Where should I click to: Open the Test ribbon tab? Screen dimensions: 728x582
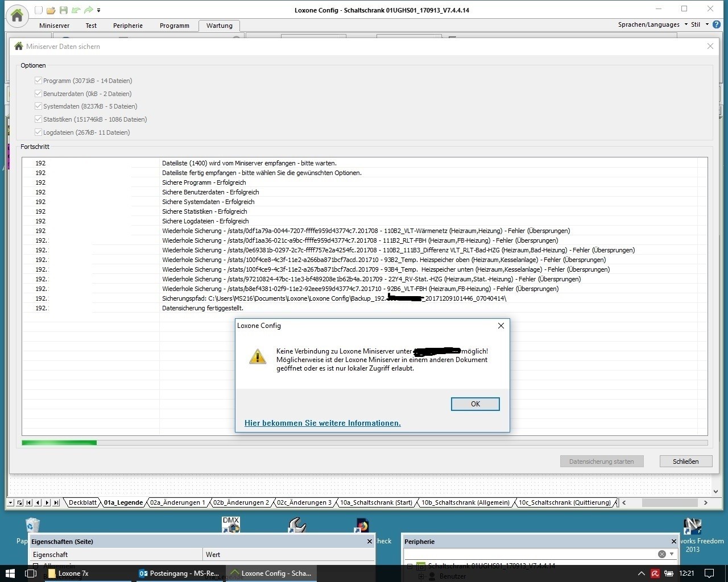coord(91,26)
